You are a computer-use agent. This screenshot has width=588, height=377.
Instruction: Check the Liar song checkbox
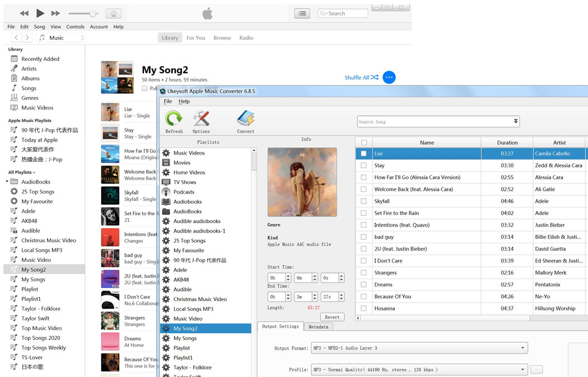[363, 153]
